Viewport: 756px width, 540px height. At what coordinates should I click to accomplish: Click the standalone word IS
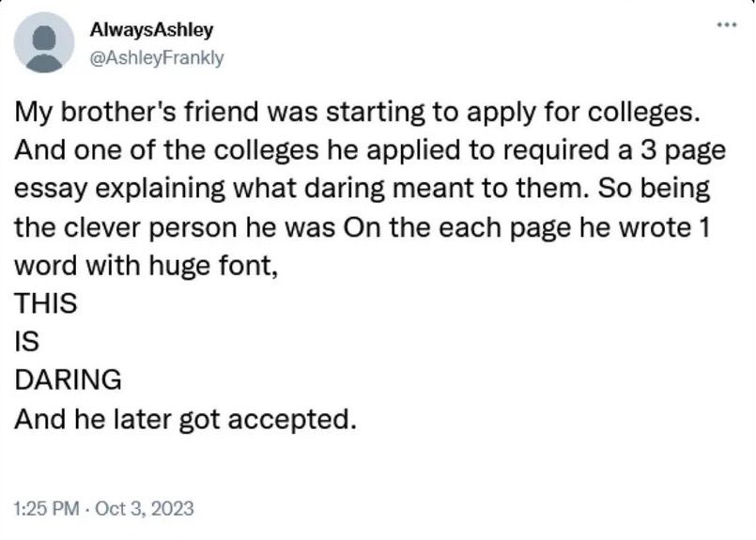pyautogui.click(x=25, y=342)
